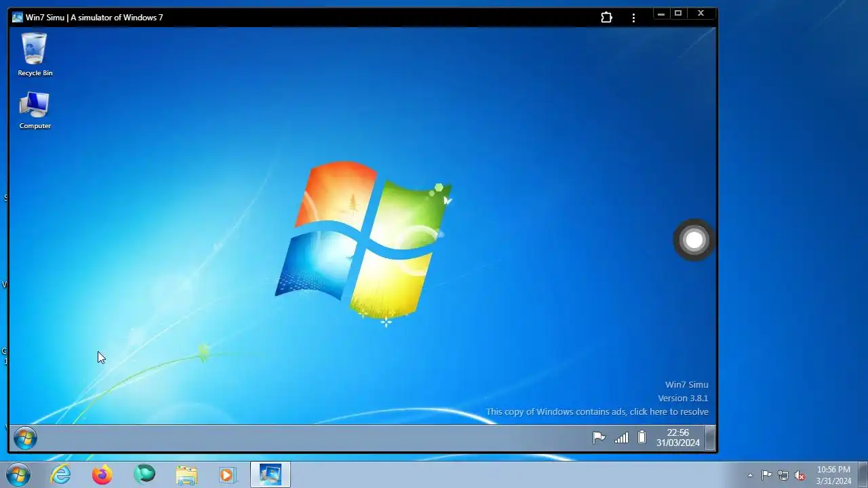This screenshot has width=868, height=488.
Task: Open the host Windows Start button
Action: point(17,474)
